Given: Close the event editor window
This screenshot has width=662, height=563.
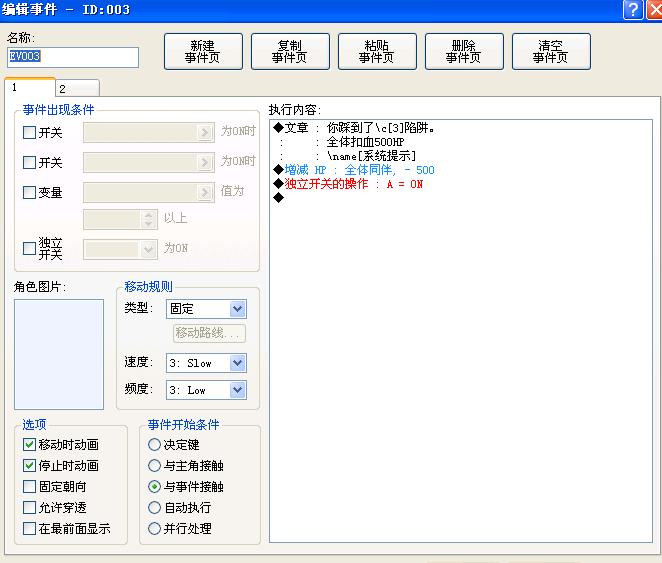Looking at the screenshot, I should [x=655, y=9].
